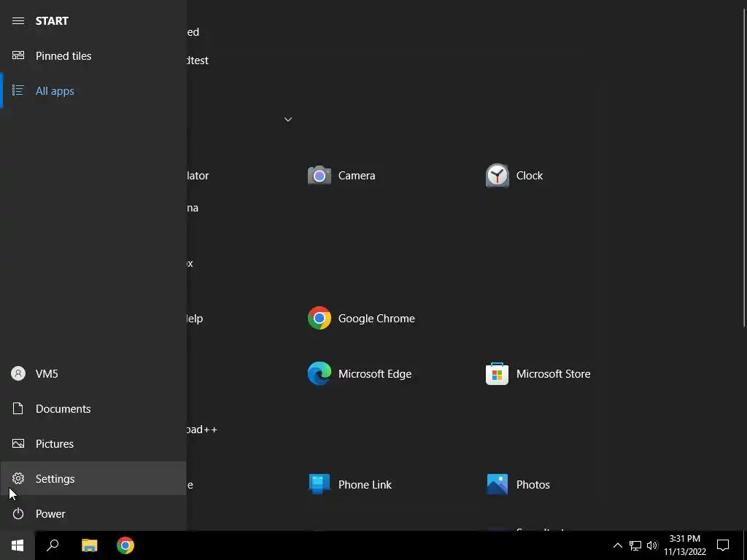747x560 pixels.
Task: Open the volume speaker control
Action: point(652,545)
